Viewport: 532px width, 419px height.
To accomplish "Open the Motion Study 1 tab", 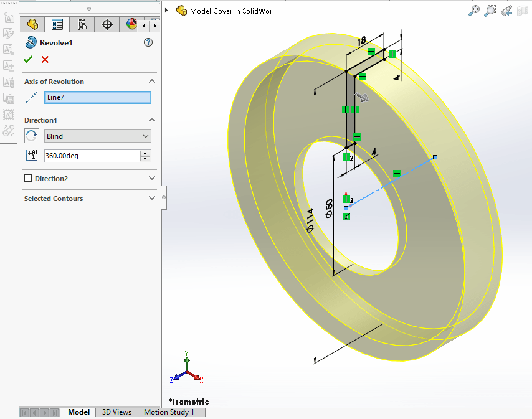I will click(169, 412).
